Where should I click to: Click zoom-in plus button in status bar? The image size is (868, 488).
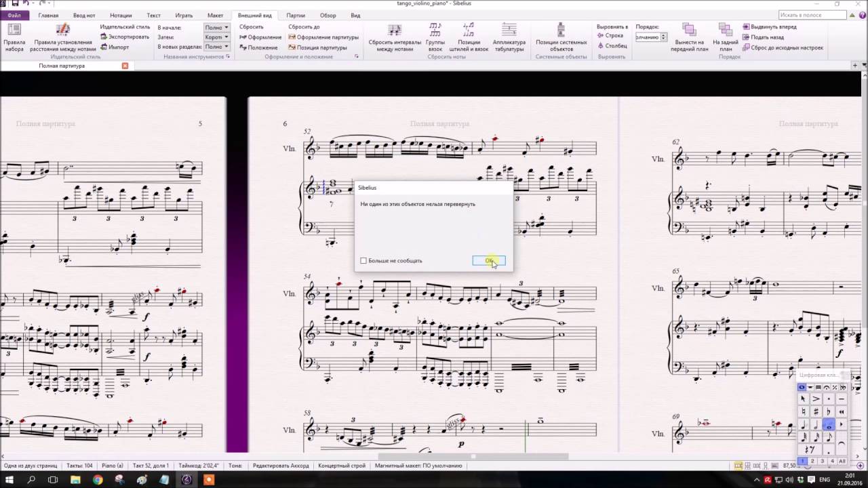point(861,466)
